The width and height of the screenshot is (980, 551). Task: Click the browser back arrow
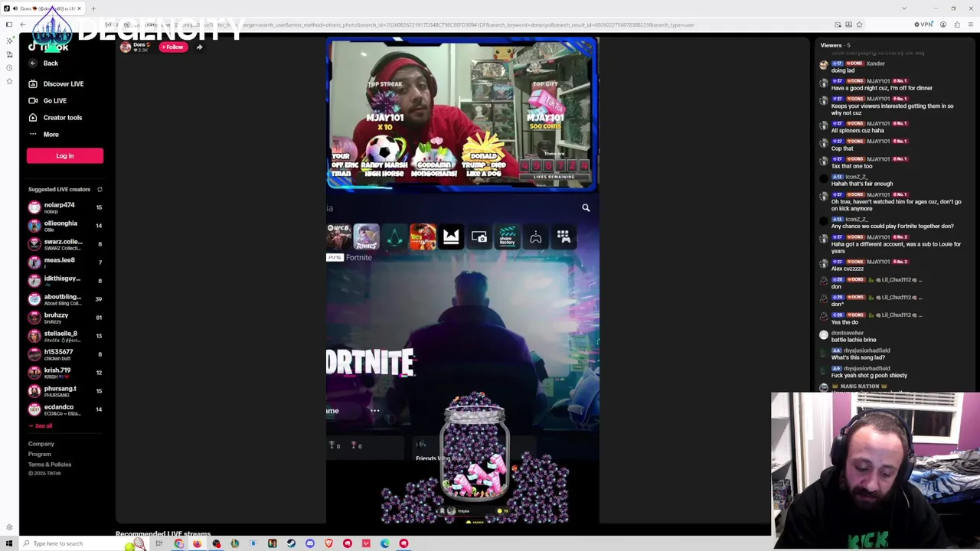point(23,25)
